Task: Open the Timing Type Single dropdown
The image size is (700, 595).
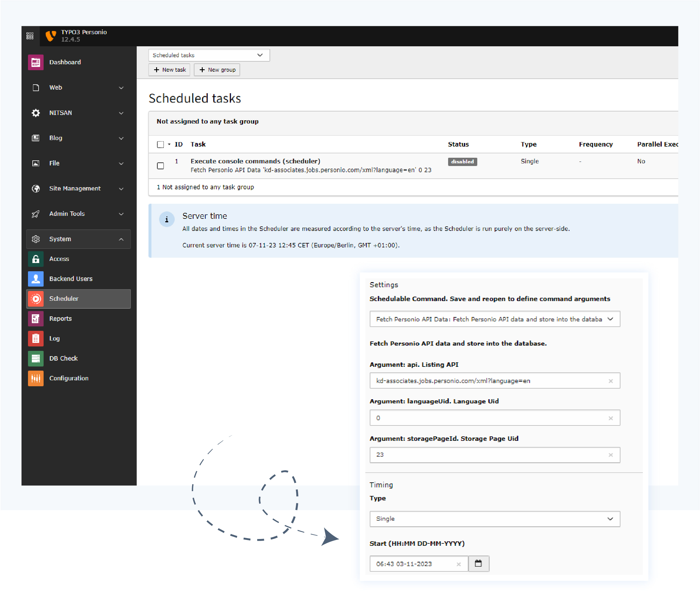Action: [494, 519]
